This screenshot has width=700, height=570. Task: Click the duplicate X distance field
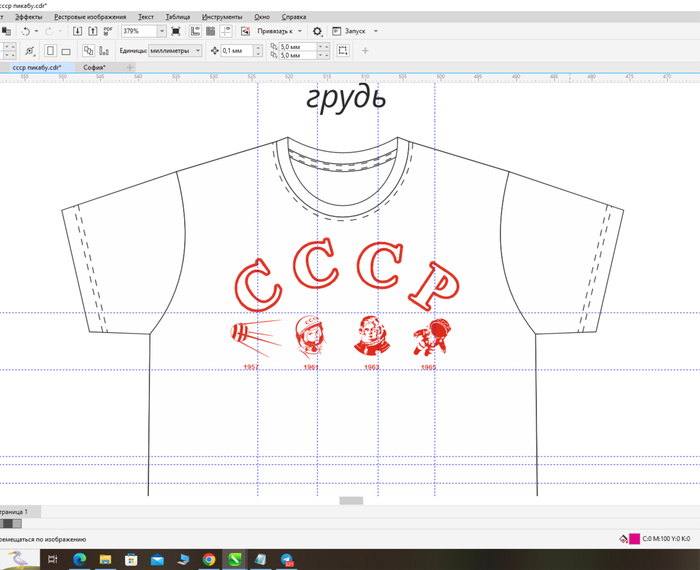coord(298,47)
